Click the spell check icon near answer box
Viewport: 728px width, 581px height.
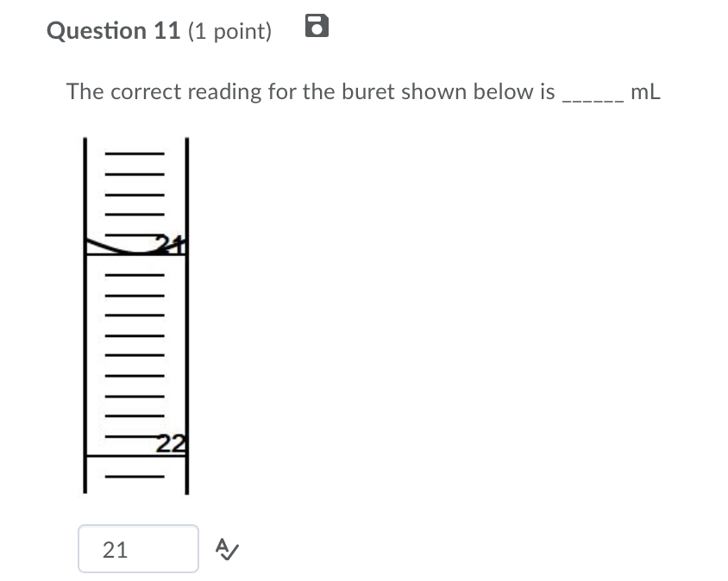(x=225, y=548)
